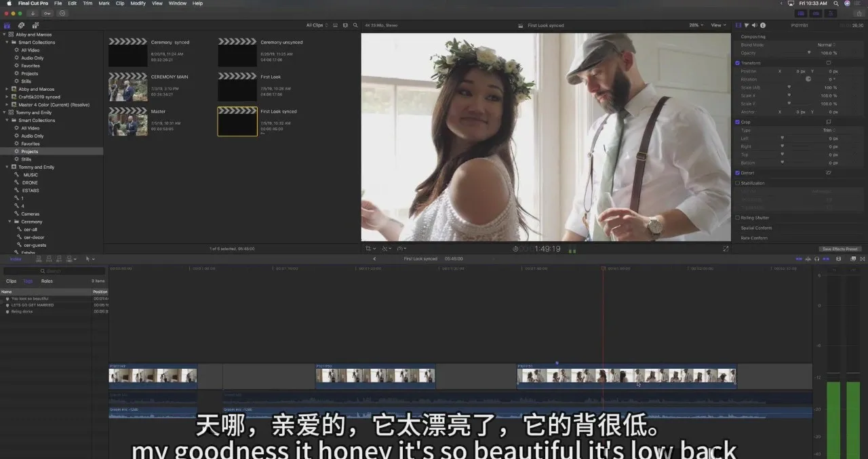Screen dimensions: 868x459
Task: Switch to the Roles index tab
Action: click(x=47, y=281)
